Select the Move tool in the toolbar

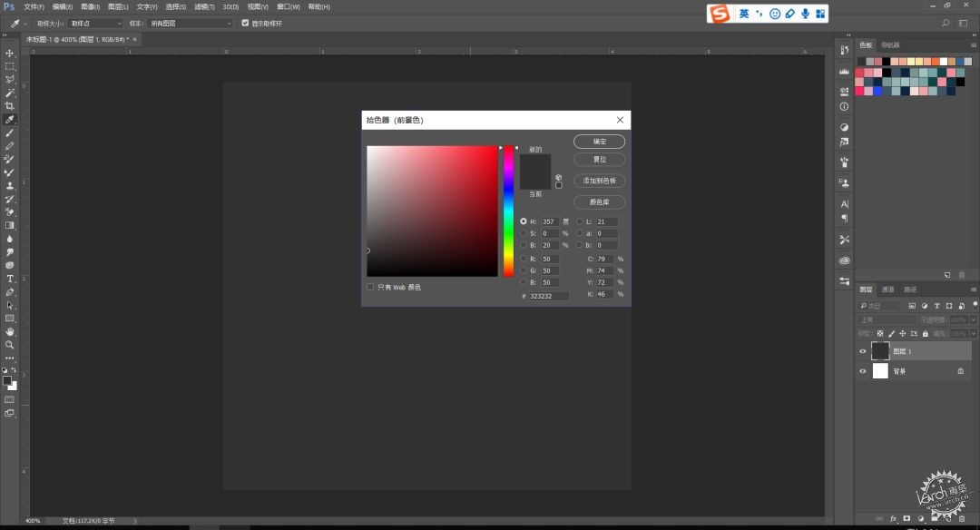tap(9, 54)
